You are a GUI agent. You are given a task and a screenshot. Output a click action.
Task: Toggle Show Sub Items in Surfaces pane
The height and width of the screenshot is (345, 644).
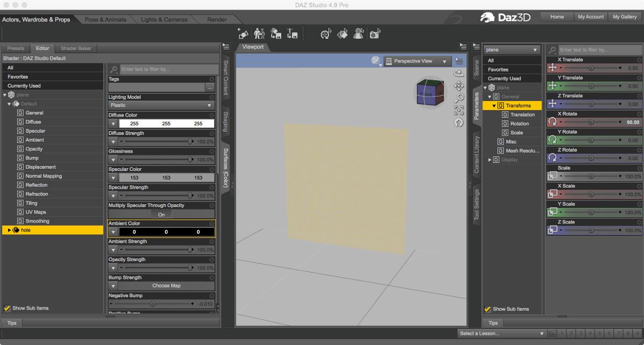pos(7,308)
